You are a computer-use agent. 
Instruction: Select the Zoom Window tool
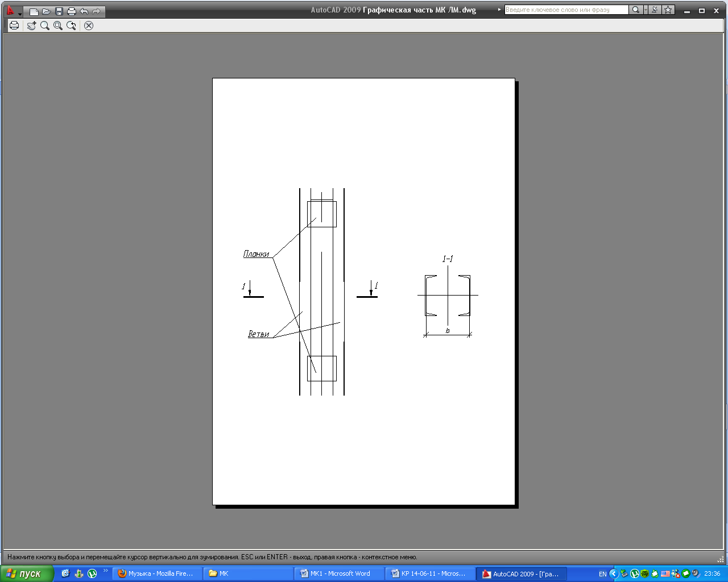click(58, 25)
